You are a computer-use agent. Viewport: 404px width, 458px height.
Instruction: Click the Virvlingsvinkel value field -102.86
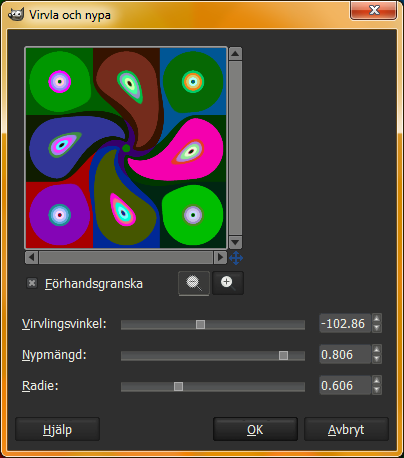[345, 323]
